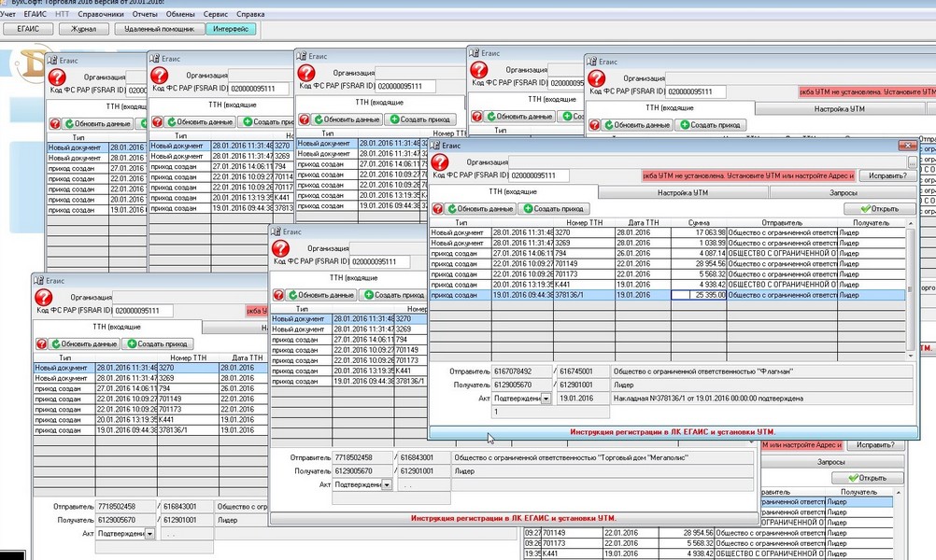936x560 pixels.
Task: Toggle the Интерфейс button in the main toolbar
Action: coord(230,29)
